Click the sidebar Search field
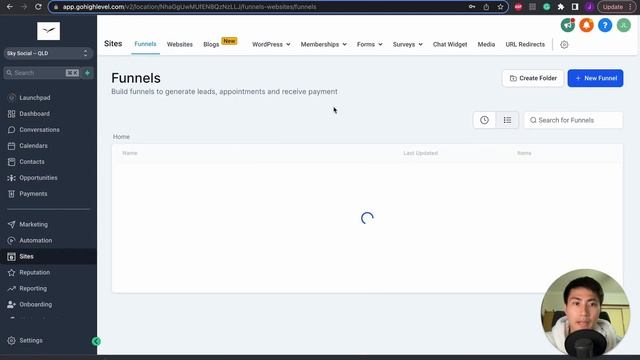Image resolution: width=640 pixels, height=360 pixels. [42, 73]
